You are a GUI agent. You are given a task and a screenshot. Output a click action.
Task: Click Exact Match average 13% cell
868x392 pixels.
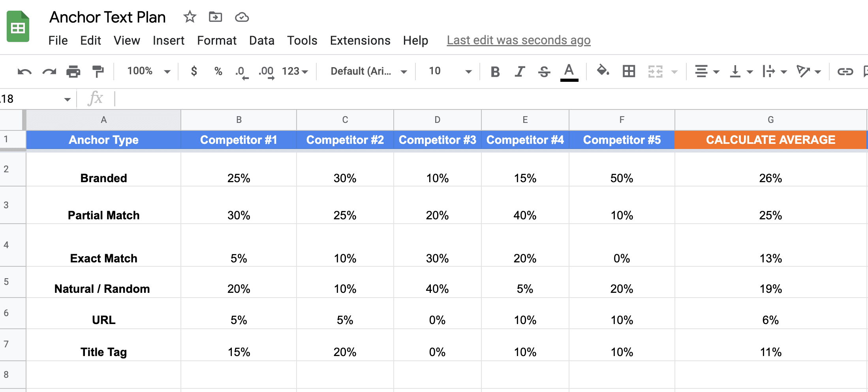point(770,245)
